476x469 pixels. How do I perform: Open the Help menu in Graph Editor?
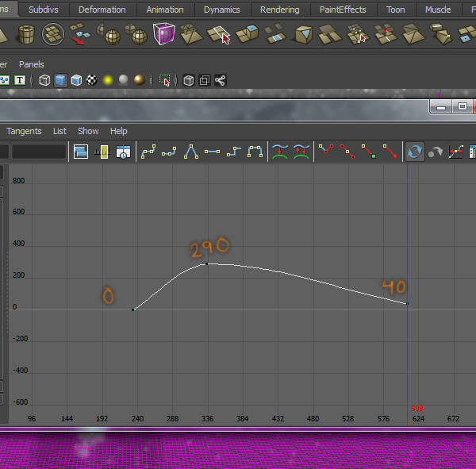coord(118,131)
